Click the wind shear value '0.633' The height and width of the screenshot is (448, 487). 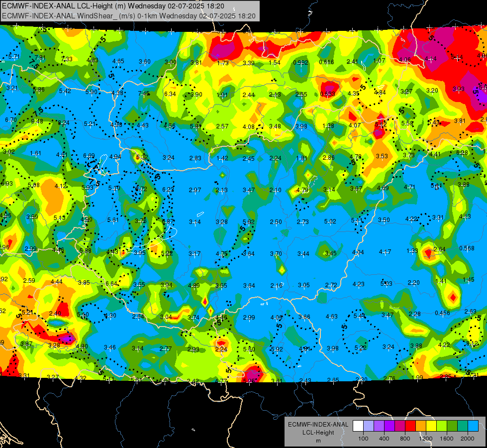point(328,94)
